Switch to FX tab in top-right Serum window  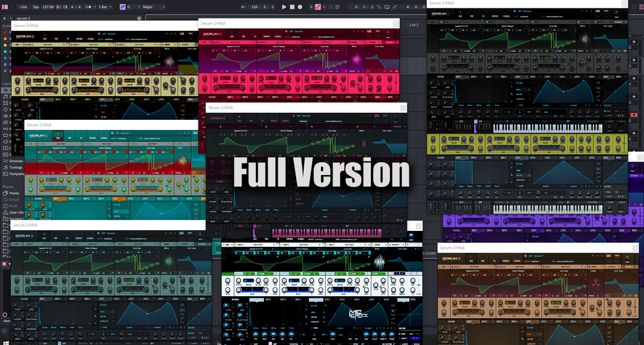click(x=483, y=15)
